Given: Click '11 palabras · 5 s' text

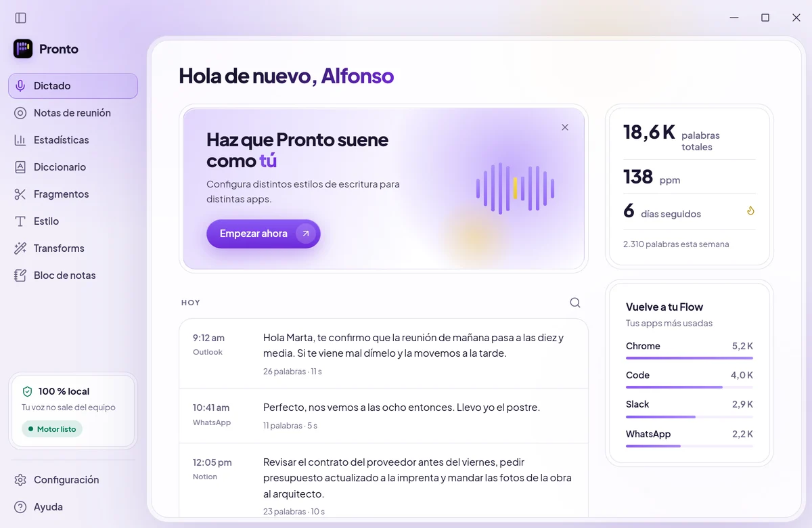Looking at the screenshot, I should 290,426.
